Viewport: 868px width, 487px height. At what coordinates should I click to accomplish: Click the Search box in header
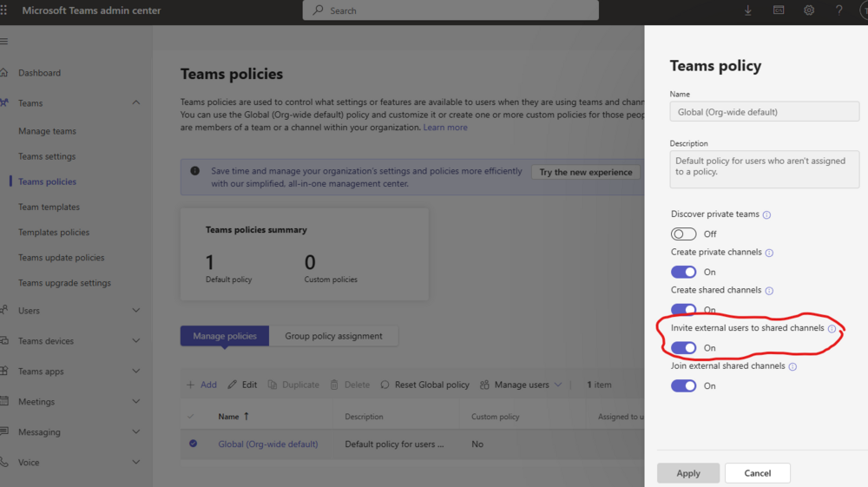pos(450,10)
